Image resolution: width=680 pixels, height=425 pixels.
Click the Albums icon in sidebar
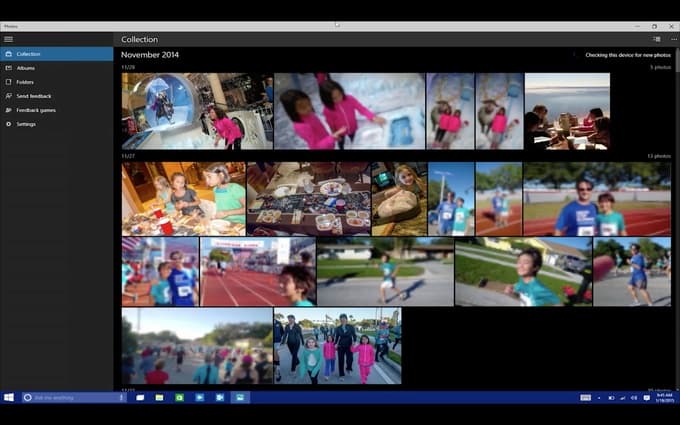pyautogui.click(x=8, y=68)
